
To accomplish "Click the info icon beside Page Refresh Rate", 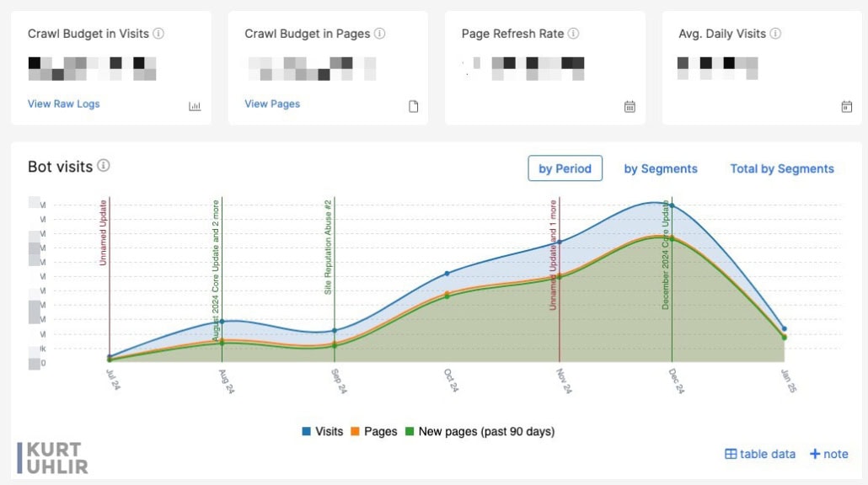I will (x=573, y=34).
